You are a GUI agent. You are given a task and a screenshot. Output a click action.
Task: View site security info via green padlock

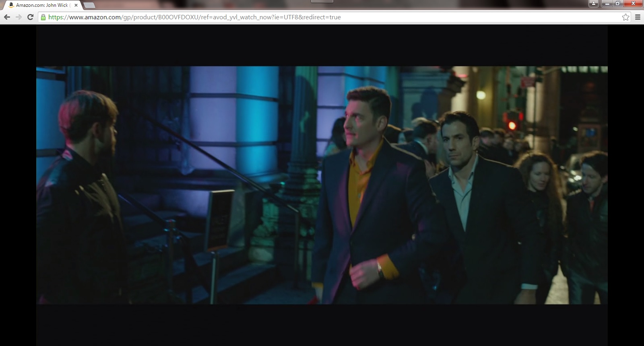pyautogui.click(x=43, y=17)
